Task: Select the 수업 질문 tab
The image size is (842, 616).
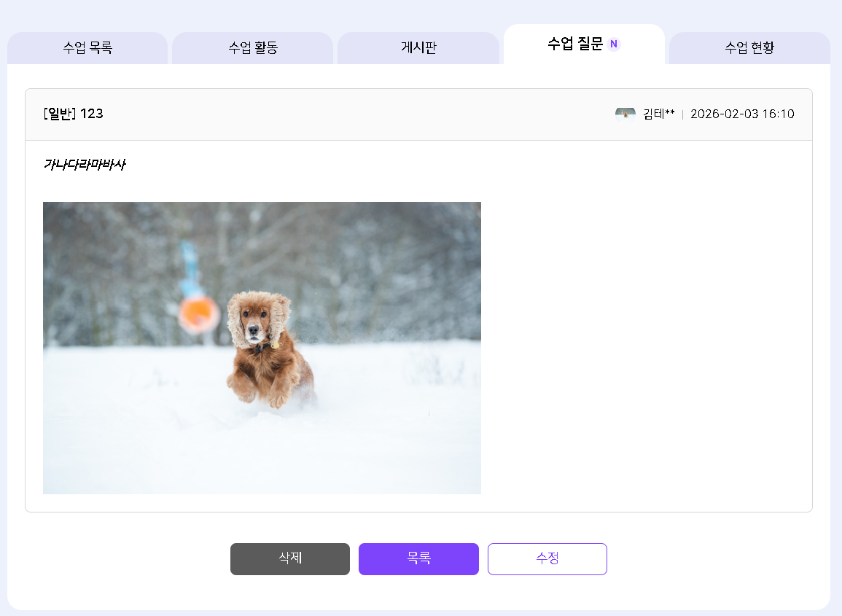Action: tap(575, 44)
